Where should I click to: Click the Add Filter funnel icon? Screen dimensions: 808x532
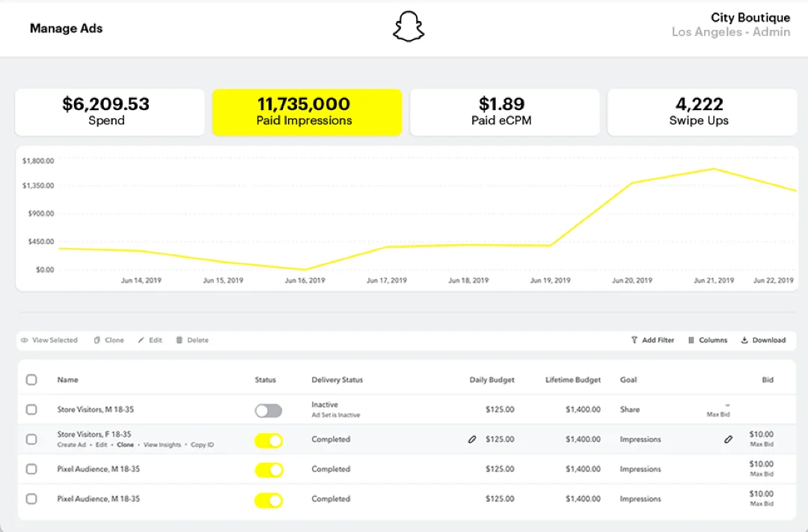(634, 340)
